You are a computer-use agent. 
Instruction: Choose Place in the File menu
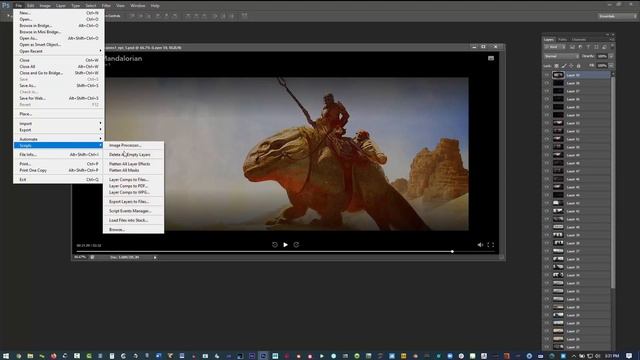(58, 114)
